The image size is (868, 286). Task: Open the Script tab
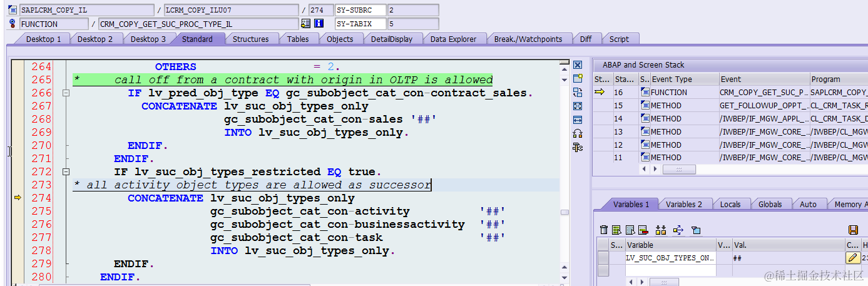click(x=619, y=39)
